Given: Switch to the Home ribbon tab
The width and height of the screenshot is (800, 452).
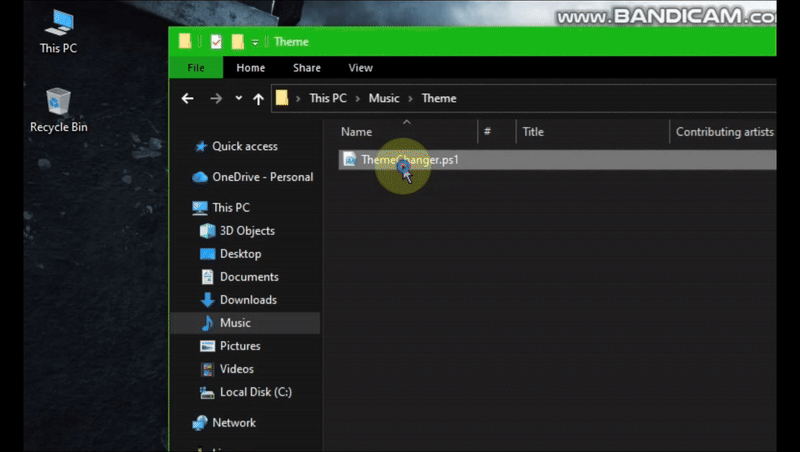Looking at the screenshot, I should (251, 68).
